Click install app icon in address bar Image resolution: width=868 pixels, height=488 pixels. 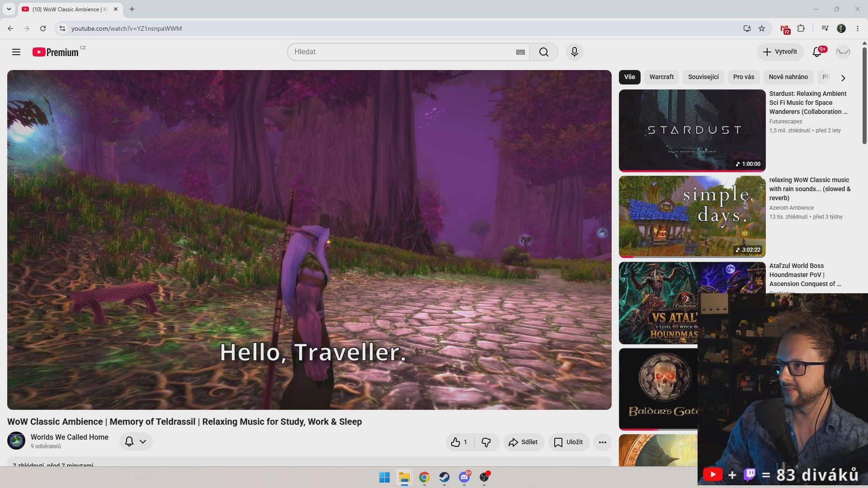click(747, 28)
